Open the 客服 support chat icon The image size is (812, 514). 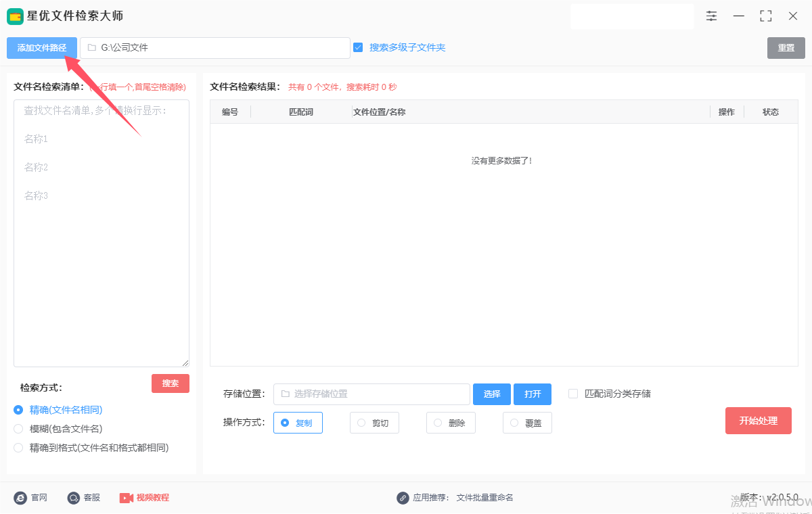tap(74, 498)
